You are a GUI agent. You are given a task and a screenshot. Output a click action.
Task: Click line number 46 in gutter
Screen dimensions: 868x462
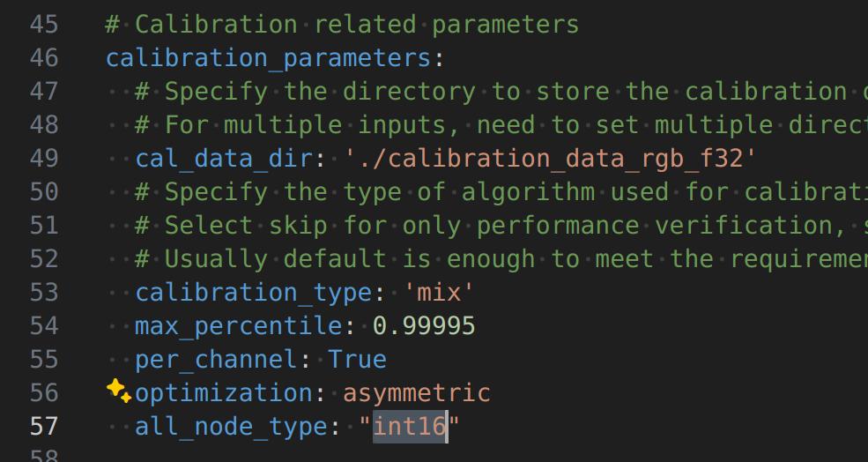point(44,58)
